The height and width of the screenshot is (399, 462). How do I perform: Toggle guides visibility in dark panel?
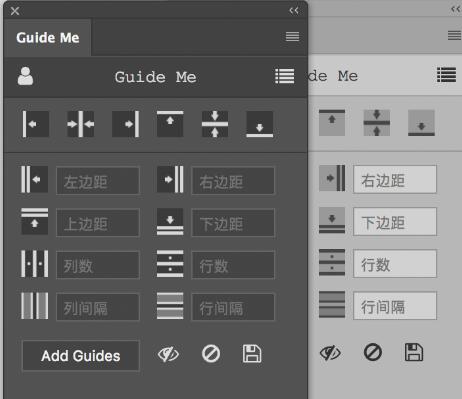coord(168,354)
